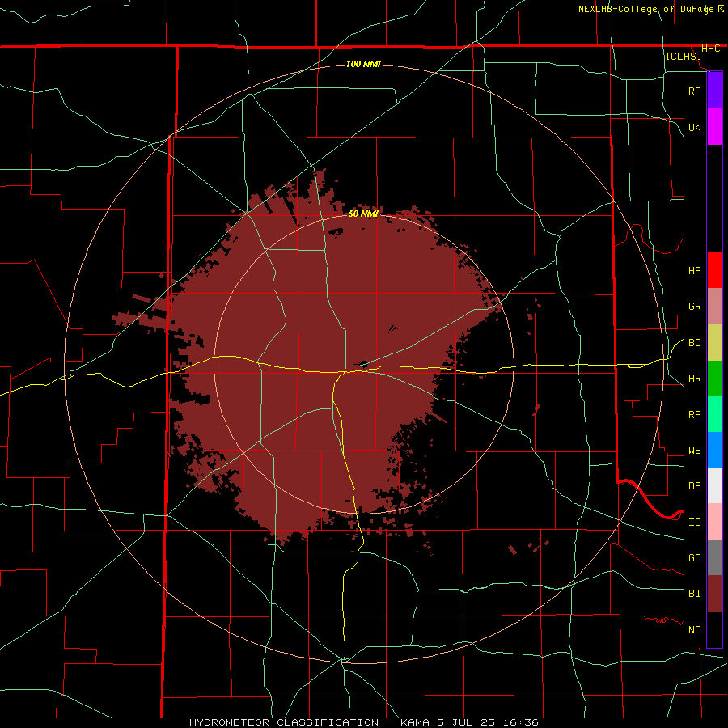
Task: Click the IC pink legend swatch
Action: click(x=714, y=522)
